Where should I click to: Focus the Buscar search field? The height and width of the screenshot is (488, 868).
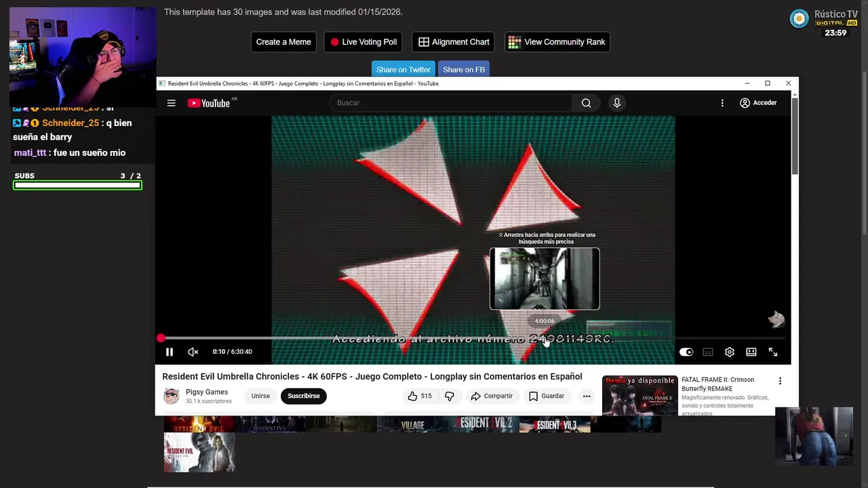tap(451, 103)
